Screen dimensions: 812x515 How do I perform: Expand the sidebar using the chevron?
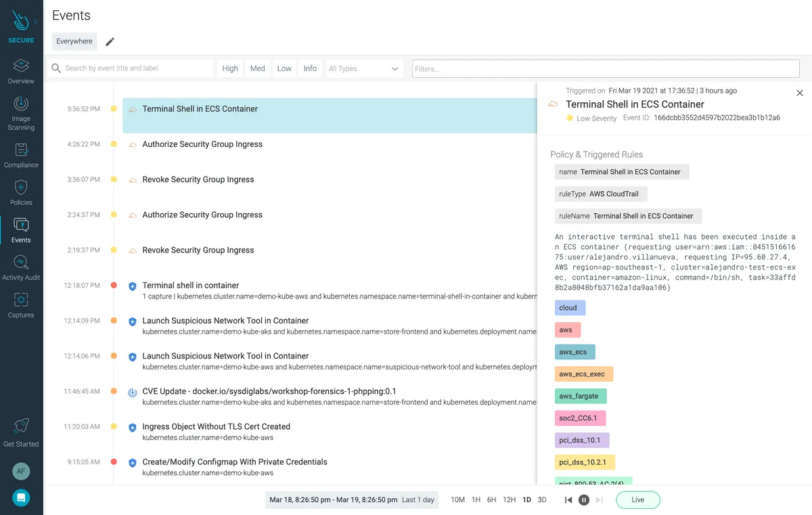point(36,22)
